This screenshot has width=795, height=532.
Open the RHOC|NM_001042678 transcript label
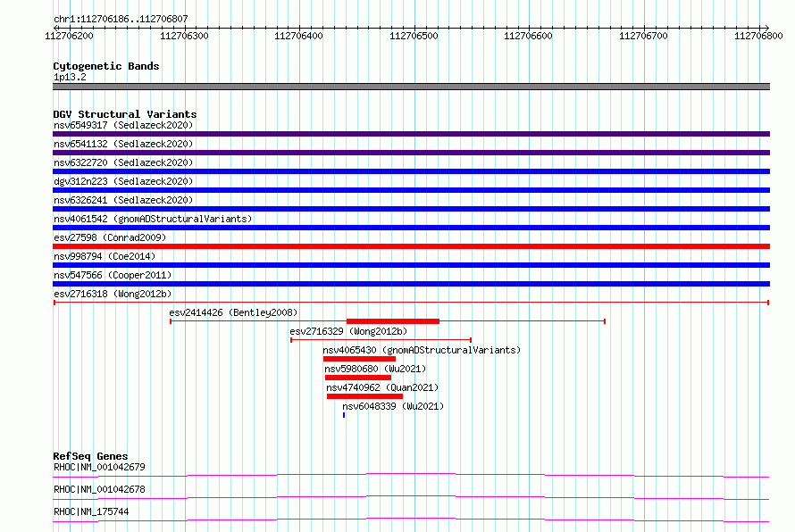[x=99, y=489]
